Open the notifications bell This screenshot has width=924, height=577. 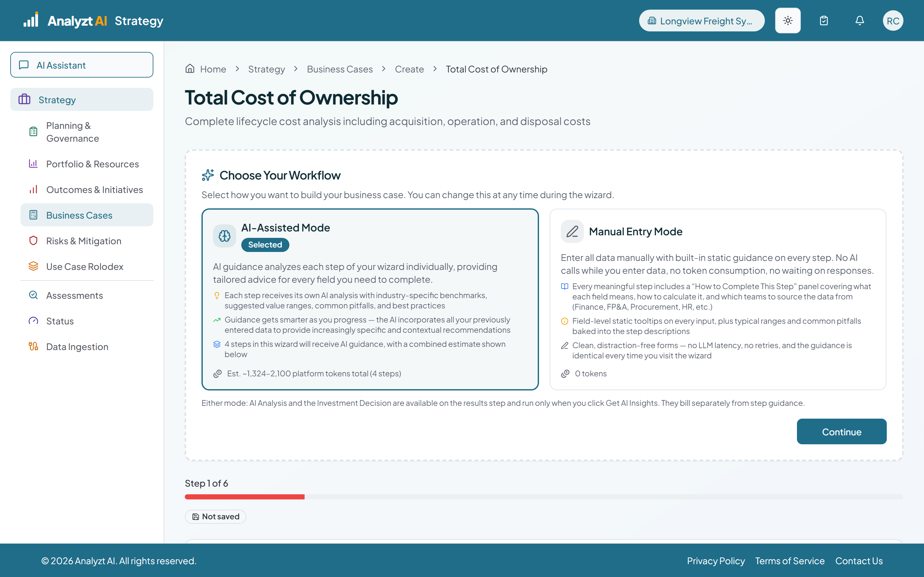click(x=860, y=21)
